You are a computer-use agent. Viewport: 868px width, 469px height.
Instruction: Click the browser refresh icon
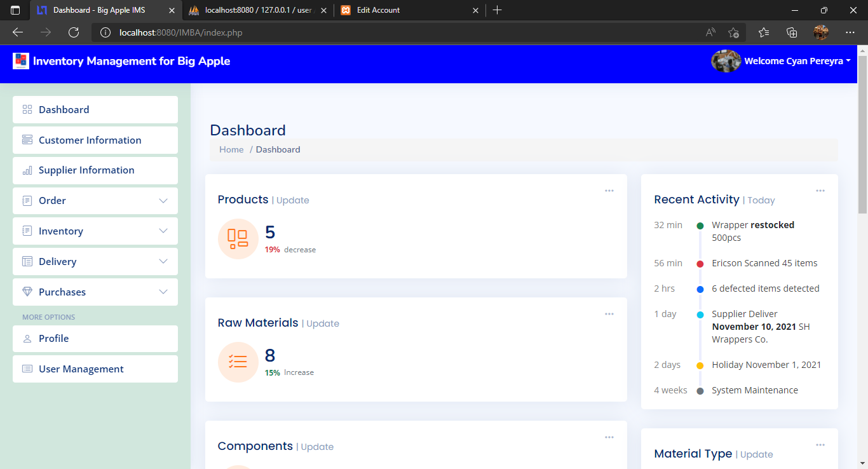[74, 32]
